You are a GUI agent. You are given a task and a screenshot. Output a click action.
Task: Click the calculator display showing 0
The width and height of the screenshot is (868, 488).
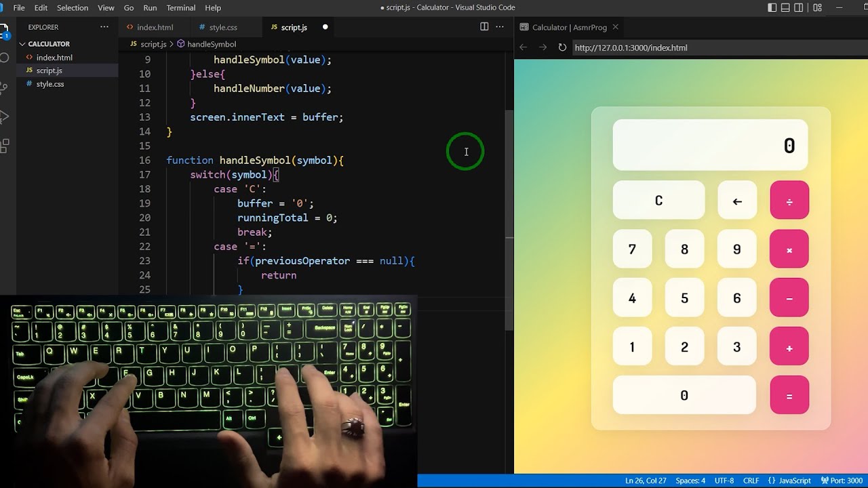710,145
